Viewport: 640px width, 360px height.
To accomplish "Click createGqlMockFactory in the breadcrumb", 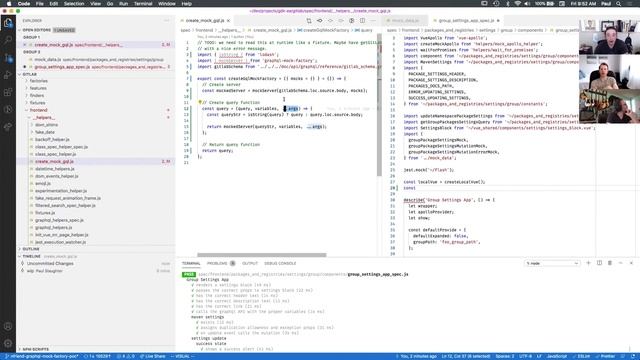I will [325, 30].
